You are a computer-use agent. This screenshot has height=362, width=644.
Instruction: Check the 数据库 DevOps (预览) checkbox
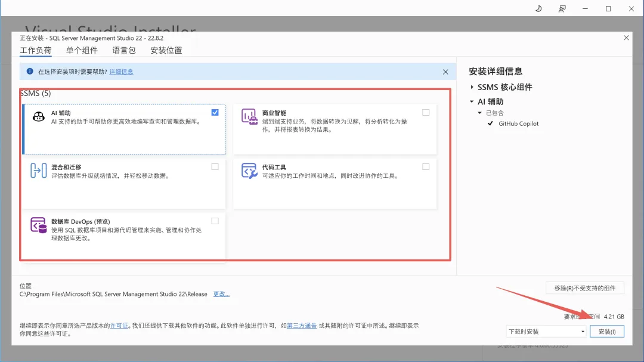point(215,221)
